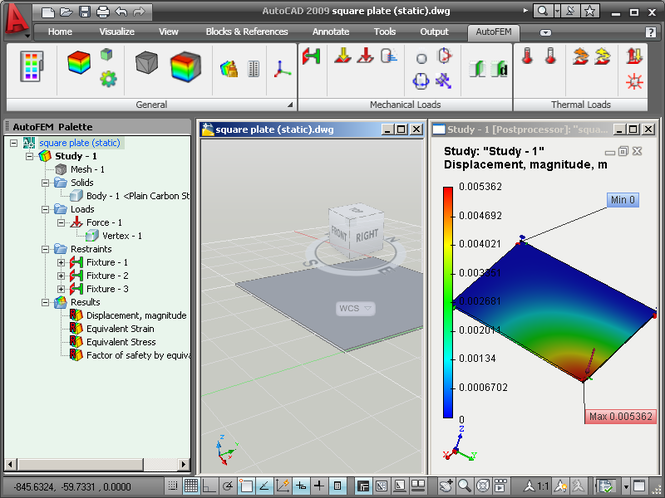Select the red arrow Pressure load icon
This screenshot has height=498, width=665.
pos(365,56)
